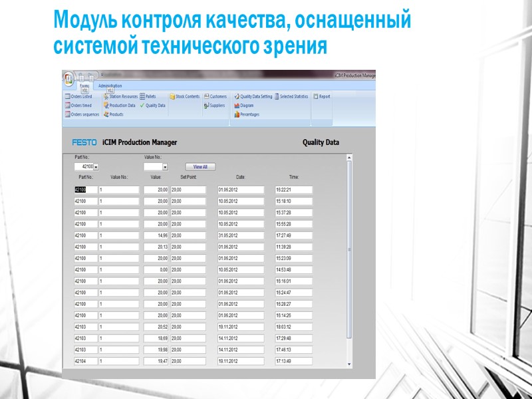Click the scrollbar up arrow of the data list

349,158
